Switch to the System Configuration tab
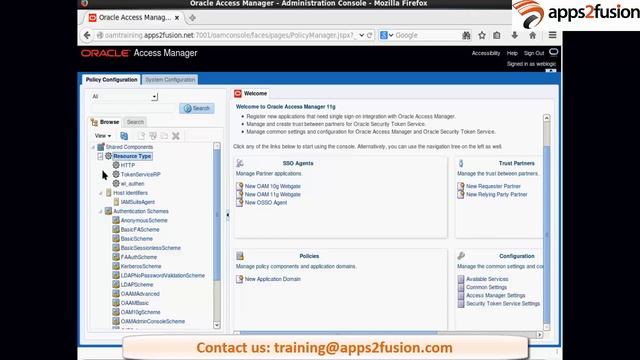The height and width of the screenshot is (360, 640). [x=170, y=80]
